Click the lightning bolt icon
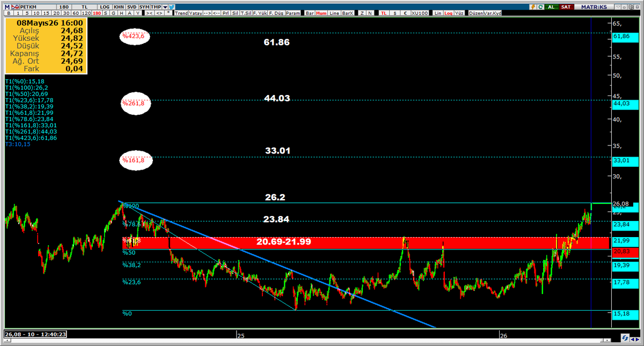The image size is (644, 346). 533,7
